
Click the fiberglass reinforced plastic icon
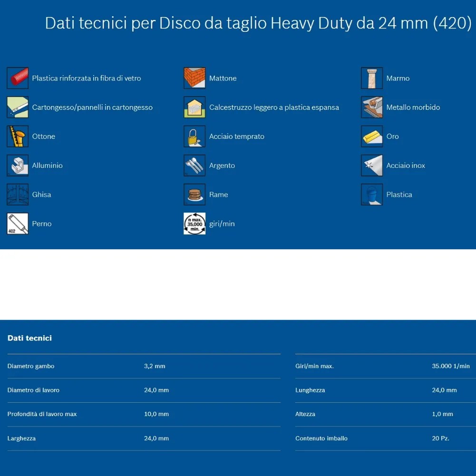pyautogui.click(x=18, y=78)
